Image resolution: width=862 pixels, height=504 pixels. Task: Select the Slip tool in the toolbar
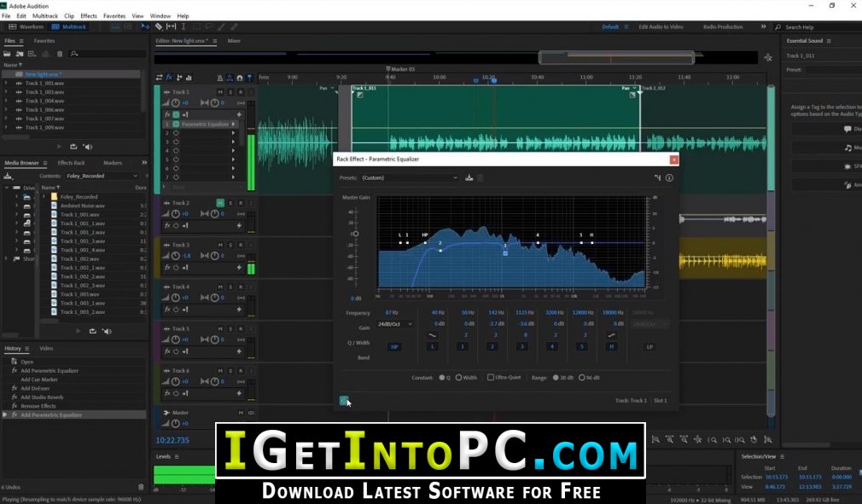pos(171,26)
